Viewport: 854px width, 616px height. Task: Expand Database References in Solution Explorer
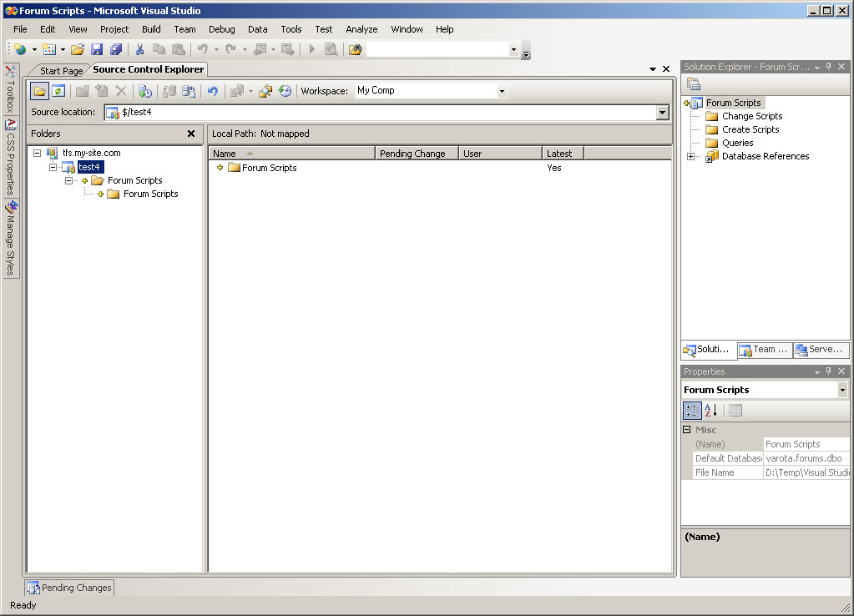(x=690, y=156)
